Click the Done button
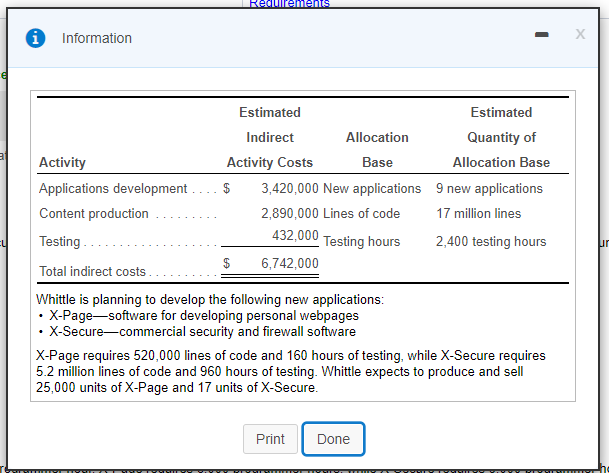The image size is (609, 473). coord(333,439)
